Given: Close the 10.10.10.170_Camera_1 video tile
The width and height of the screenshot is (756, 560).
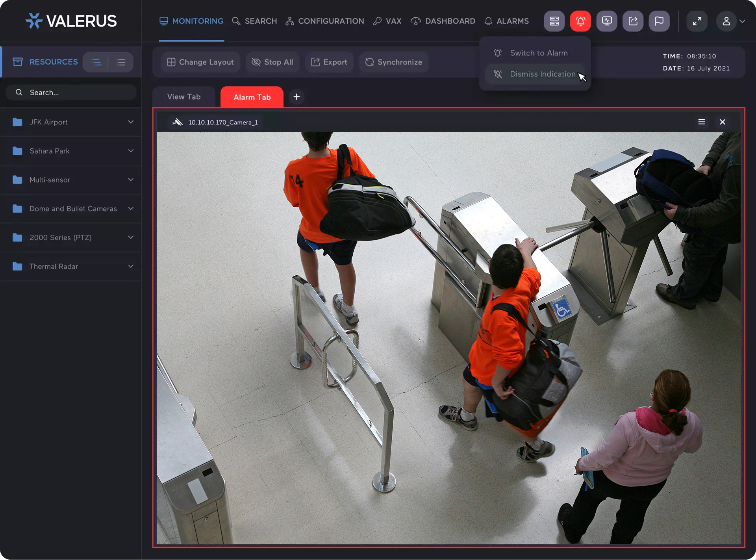Looking at the screenshot, I should pos(723,122).
